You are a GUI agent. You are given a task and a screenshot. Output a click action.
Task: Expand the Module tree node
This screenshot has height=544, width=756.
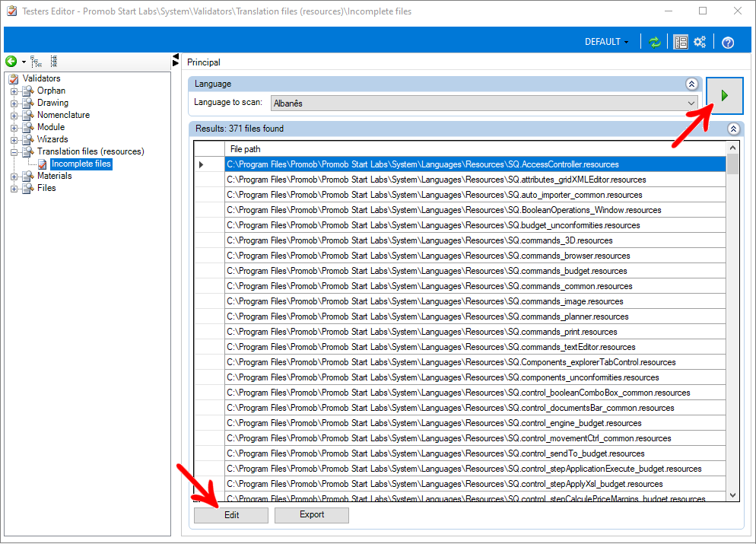pyautogui.click(x=14, y=128)
